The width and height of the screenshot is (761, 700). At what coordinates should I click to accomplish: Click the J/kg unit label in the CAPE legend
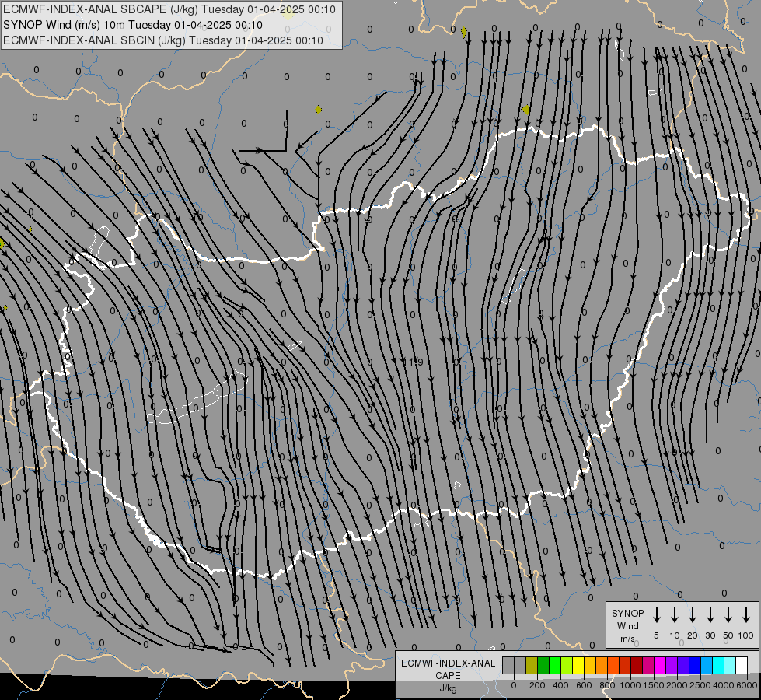click(448, 688)
